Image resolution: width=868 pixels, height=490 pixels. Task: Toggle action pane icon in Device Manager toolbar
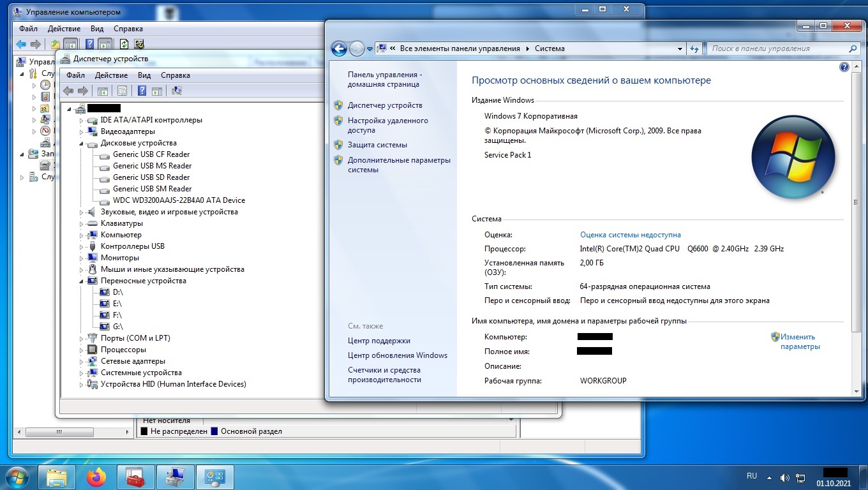tap(157, 91)
